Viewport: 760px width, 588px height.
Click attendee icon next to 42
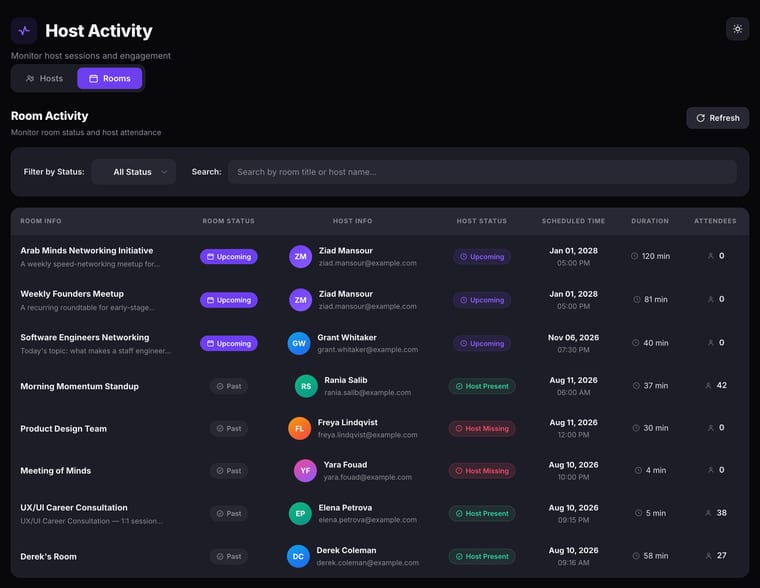click(x=708, y=385)
